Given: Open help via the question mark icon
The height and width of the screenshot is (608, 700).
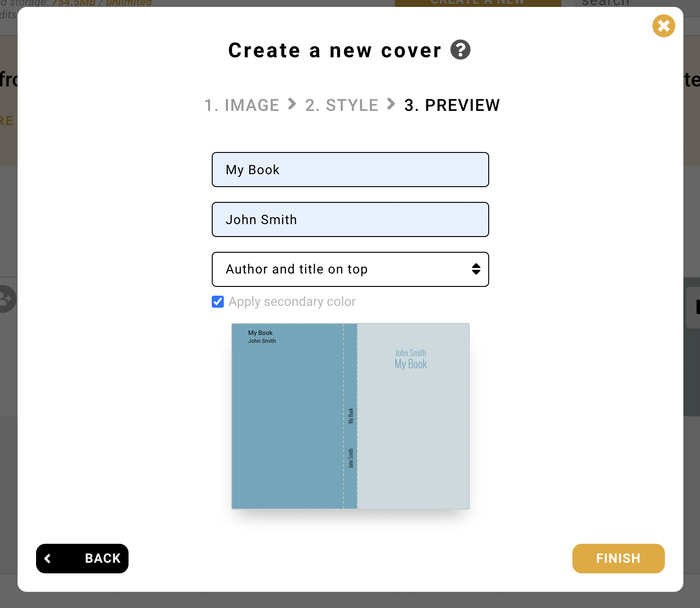Looking at the screenshot, I should click(461, 50).
